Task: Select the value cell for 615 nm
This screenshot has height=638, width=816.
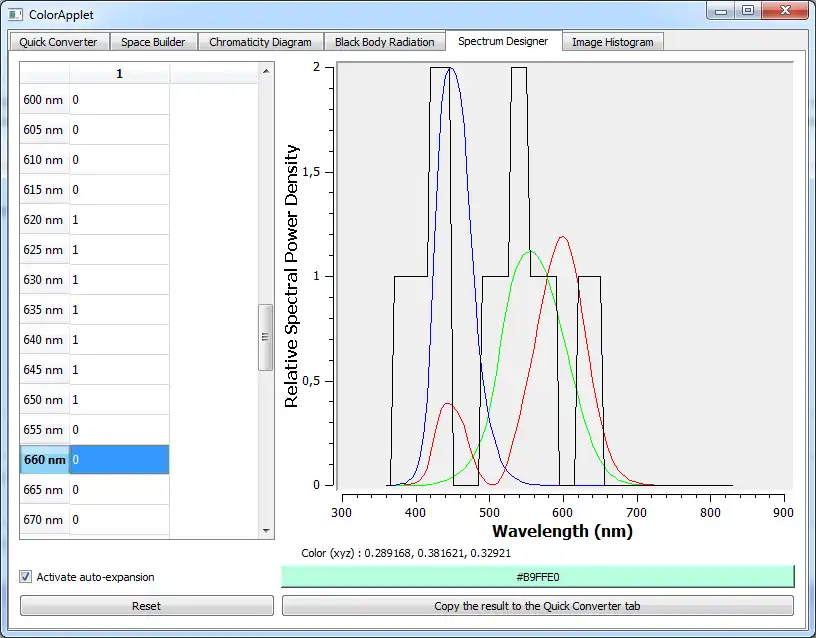Action: pyautogui.click(x=120, y=190)
